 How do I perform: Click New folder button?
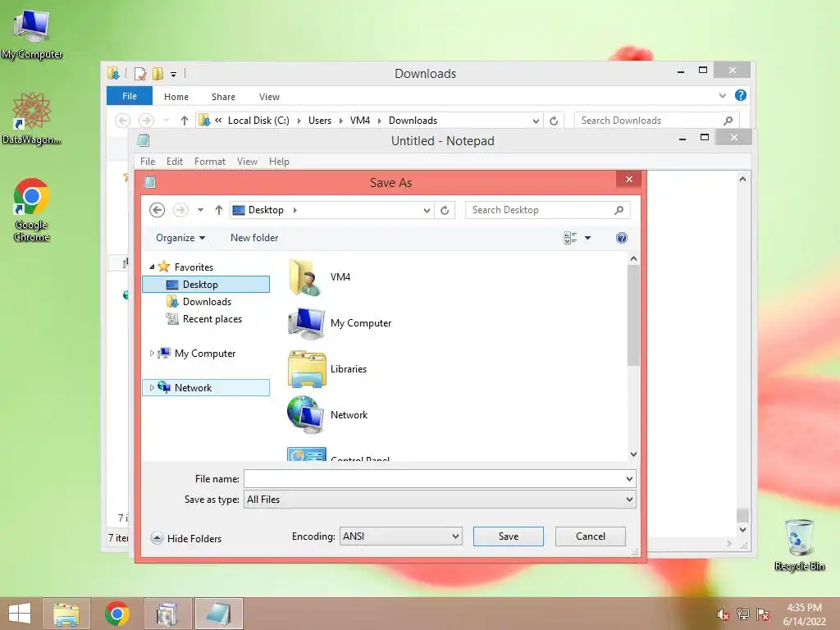coord(254,238)
